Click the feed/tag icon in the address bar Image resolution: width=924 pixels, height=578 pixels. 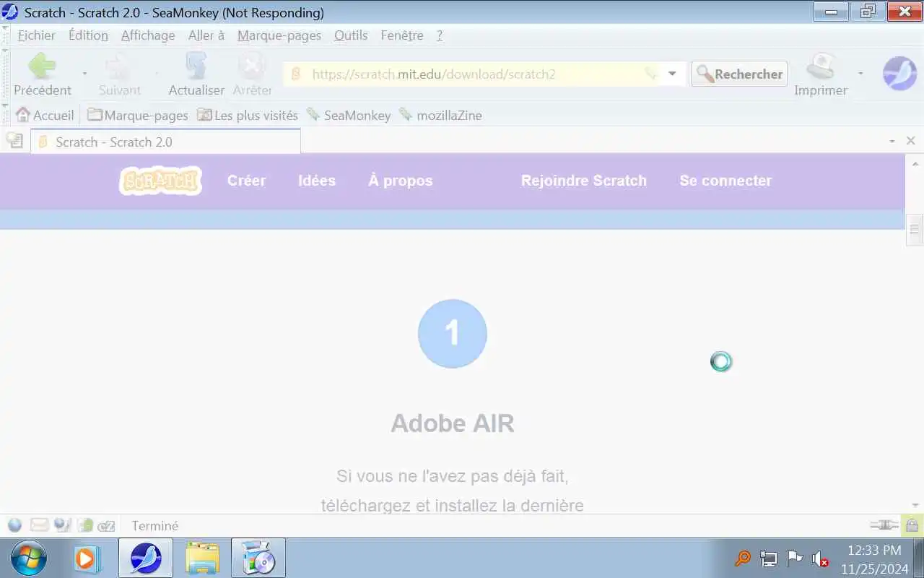coord(650,74)
